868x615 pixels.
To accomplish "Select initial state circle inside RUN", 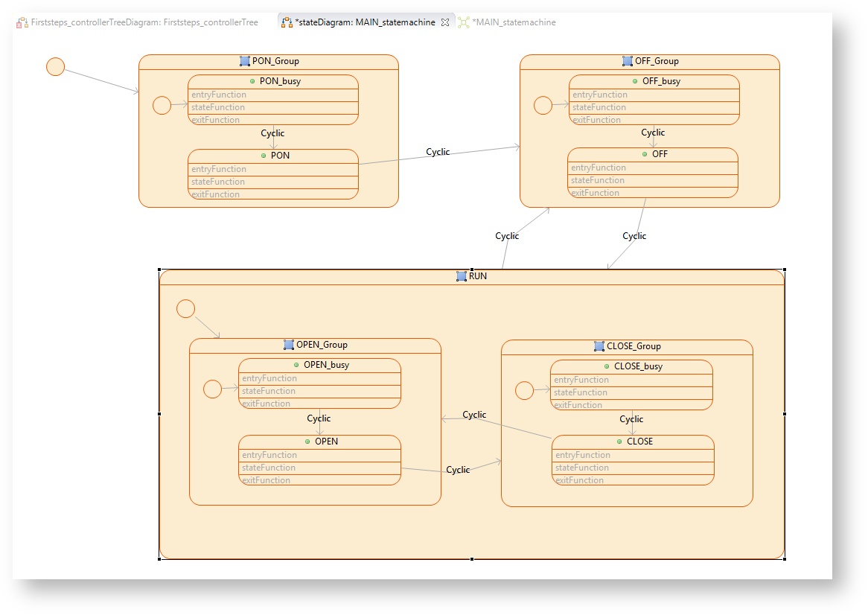I will (185, 308).
